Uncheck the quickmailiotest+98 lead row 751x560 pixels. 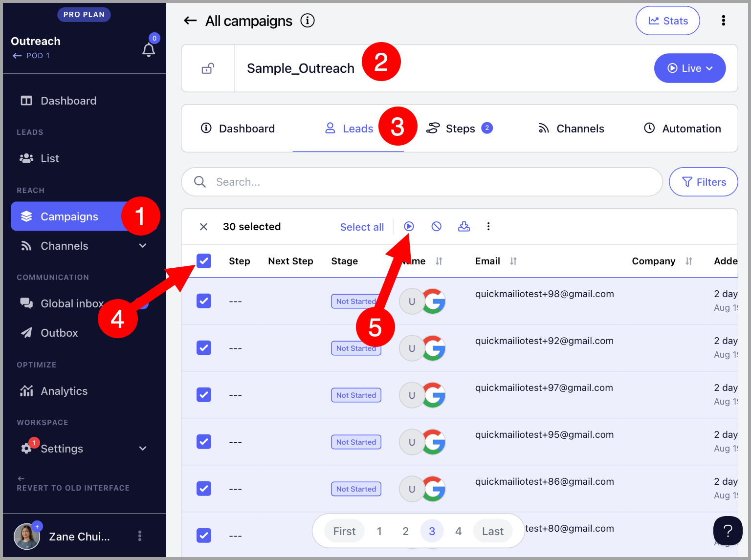click(x=204, y=301)
